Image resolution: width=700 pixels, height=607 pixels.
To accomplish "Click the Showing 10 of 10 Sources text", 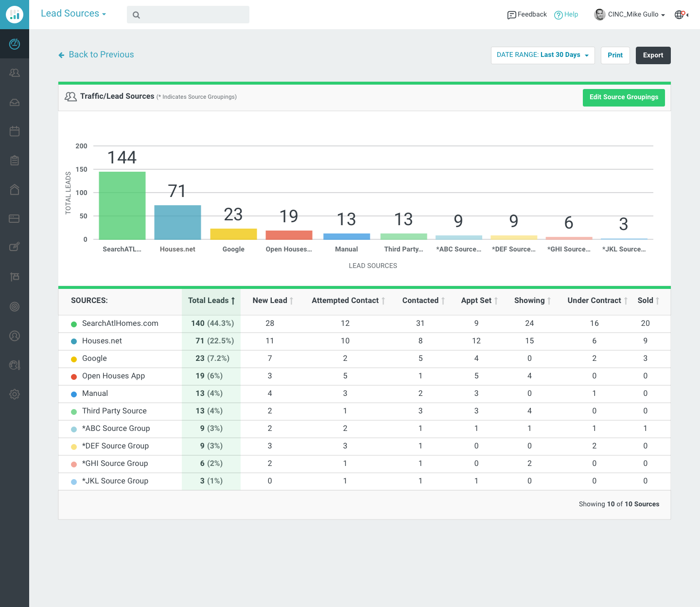I will pyautogui.click(x=619, y=504).
